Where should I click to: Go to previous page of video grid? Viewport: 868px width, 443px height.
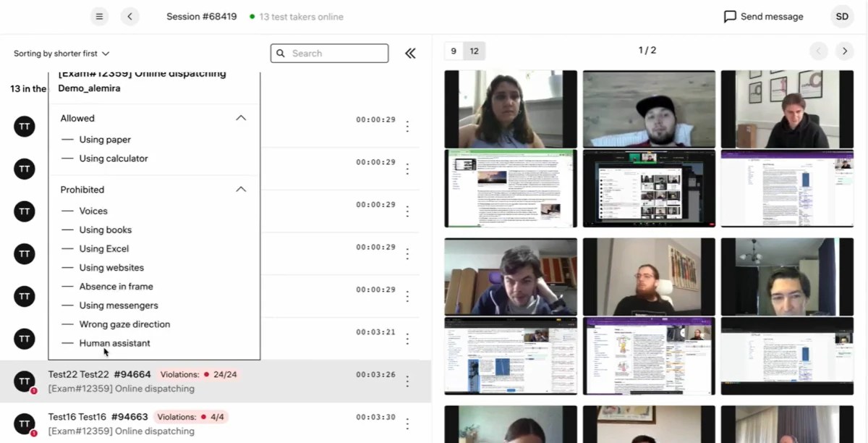pyautogui.click(x=818, y=51)
